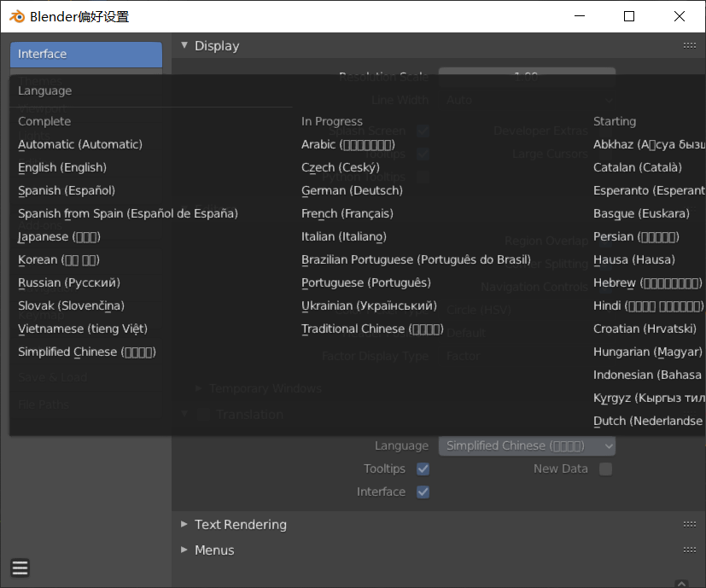The image size is (706, 588).
Task: Choose English (English) language
Action: (x=62, y=167)
